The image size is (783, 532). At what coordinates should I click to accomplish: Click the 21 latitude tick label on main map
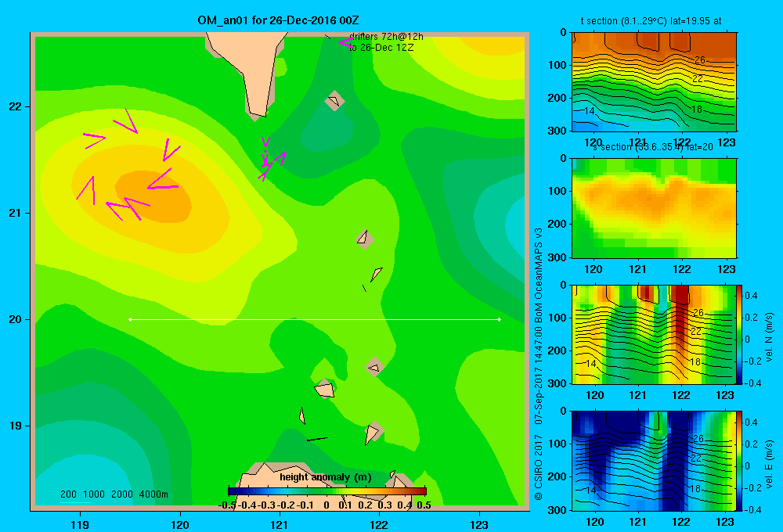[x=15, y=213]
